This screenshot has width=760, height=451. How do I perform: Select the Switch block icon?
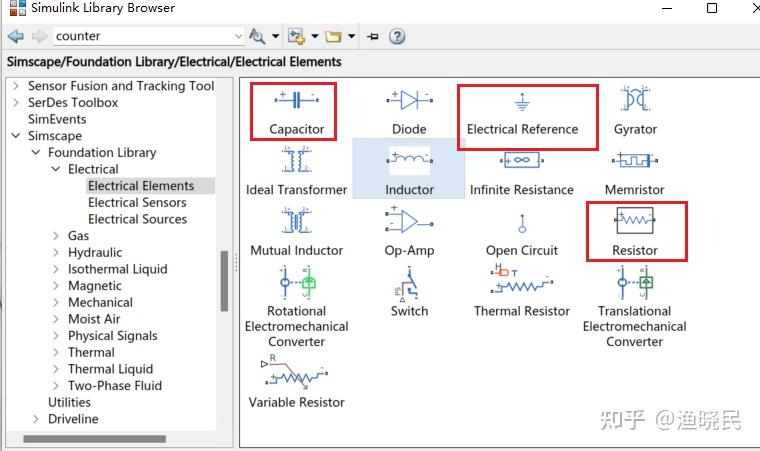[409, 283]
